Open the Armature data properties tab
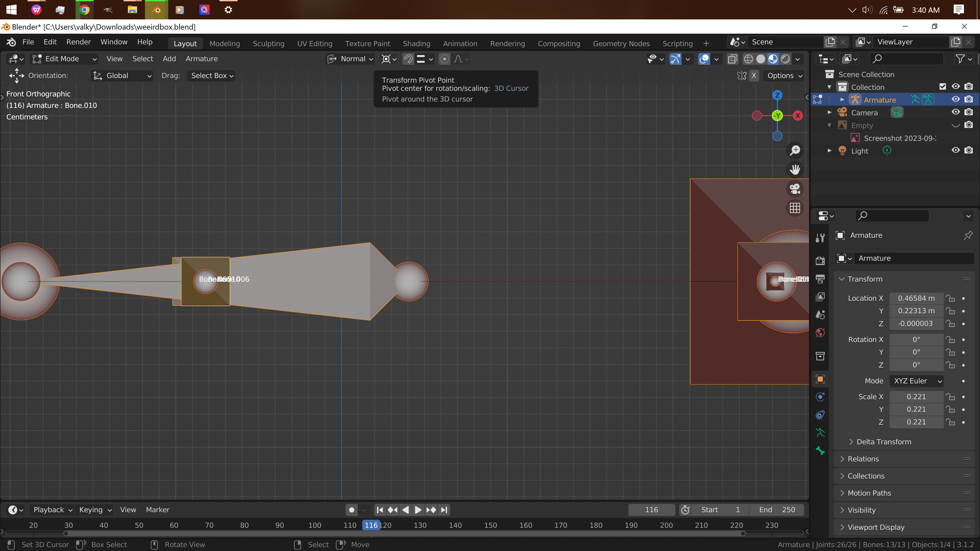The image size is (980, 551). coord(820,433)
